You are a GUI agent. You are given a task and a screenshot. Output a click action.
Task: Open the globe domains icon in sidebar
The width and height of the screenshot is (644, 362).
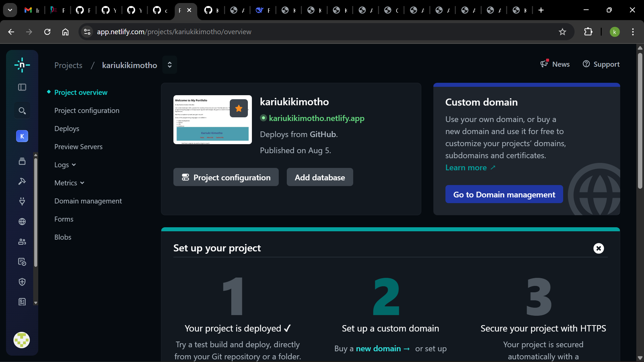(22, 222)
